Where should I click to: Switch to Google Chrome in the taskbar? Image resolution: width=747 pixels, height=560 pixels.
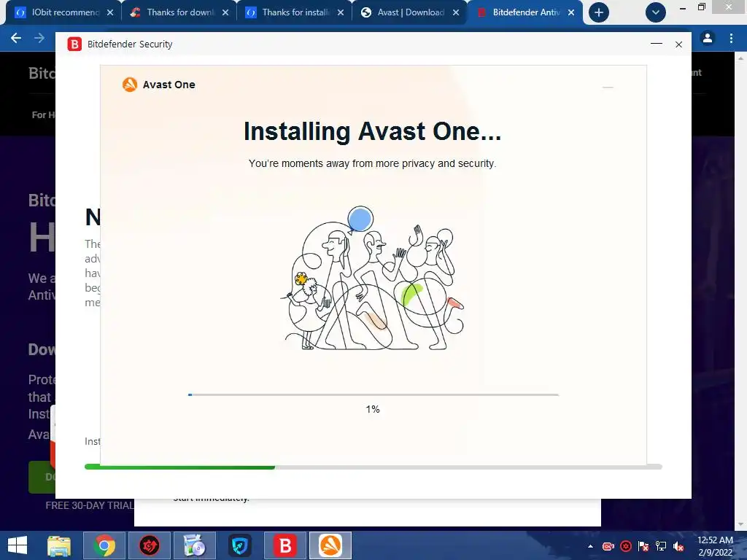(104, 545)
